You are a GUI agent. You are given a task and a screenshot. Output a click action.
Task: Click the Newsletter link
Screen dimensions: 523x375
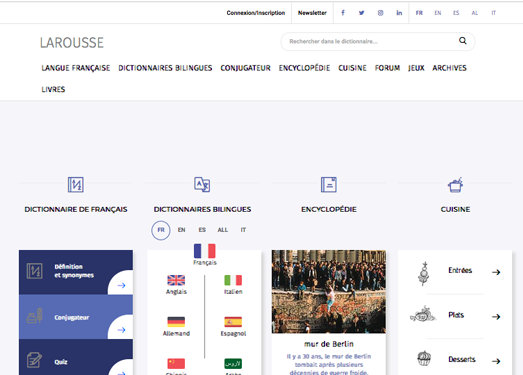coord(312,13)
